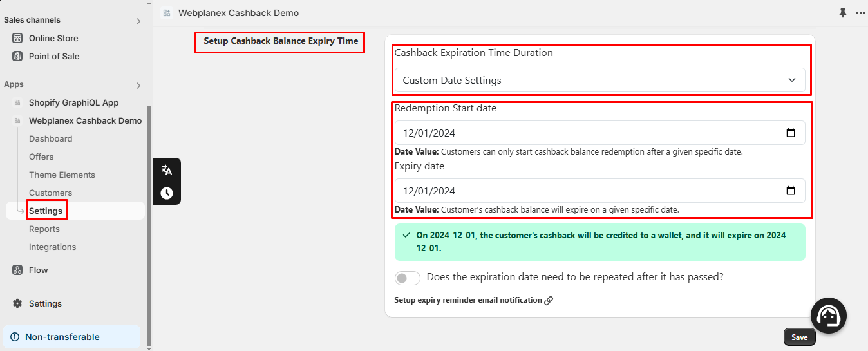Click the Webplanex Cashback Demo sidebar icon
The image size is (868, 351).
17,120
